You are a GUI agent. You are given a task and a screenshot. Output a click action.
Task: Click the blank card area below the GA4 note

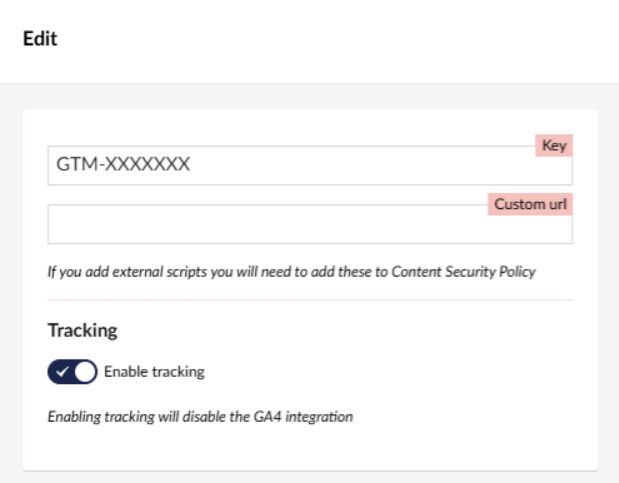coord(310,448)
